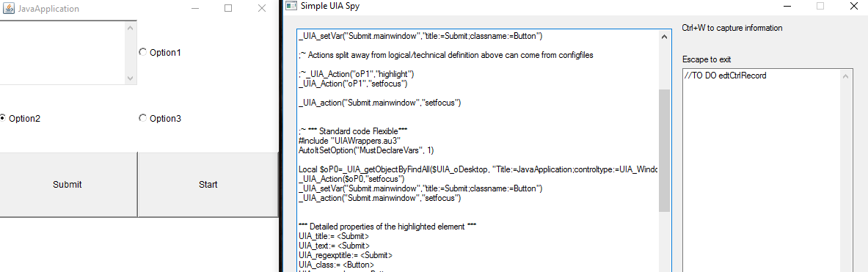Click the '*** Standard code Flexible***' comment line
The image size is (868, 272).
coord(353,131)
